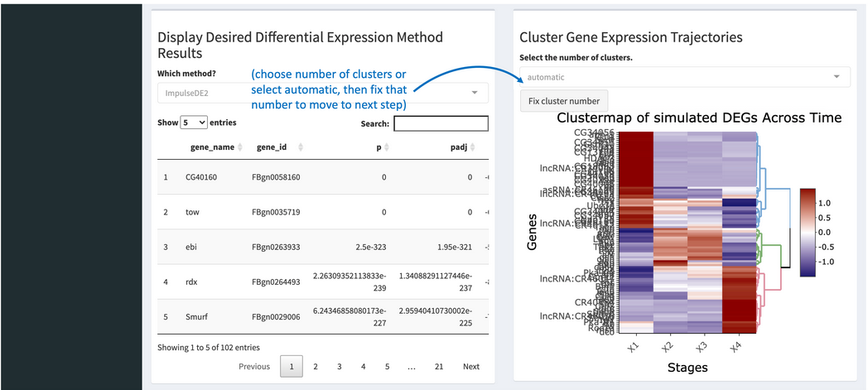Screen dimensions: 868x390
Task: Open the Which method ImpulseDE2 dropdown
Action: point(323,93)
